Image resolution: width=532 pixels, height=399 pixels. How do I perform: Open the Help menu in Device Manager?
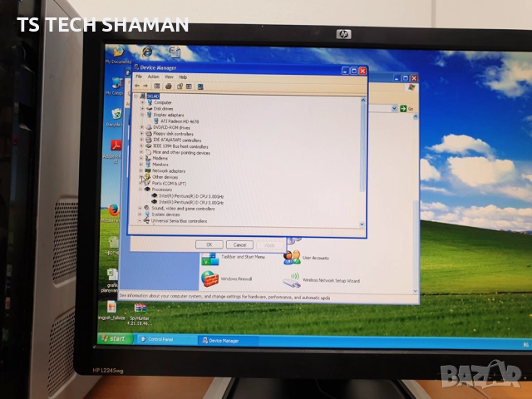(183, 77)
